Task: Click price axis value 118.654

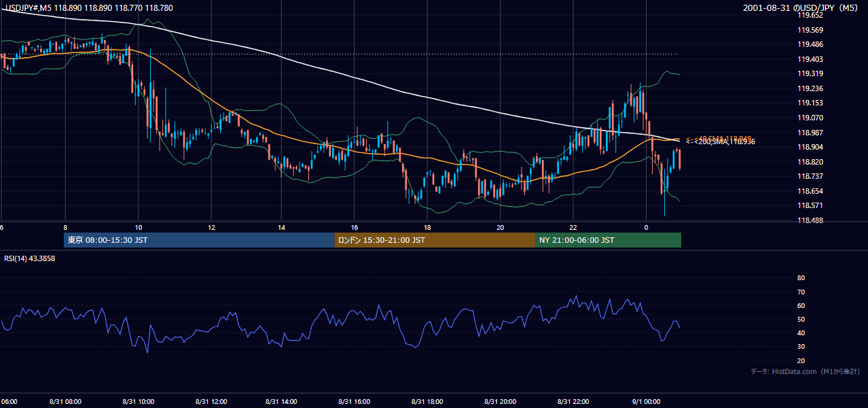Action: (x=811, y=191)
